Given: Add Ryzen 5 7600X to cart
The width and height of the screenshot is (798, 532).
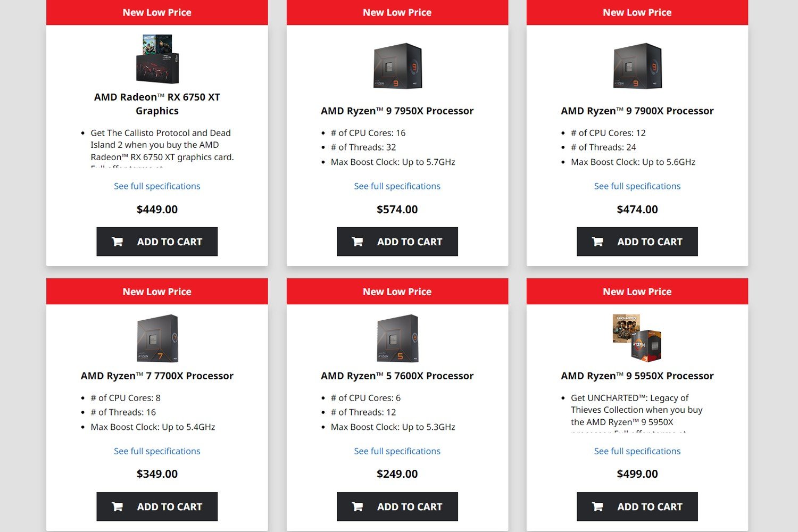Looking at the screenshot, I should (397, 506).
